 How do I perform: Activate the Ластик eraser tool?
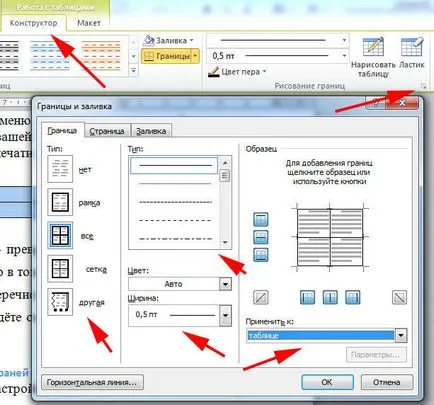pyautogui.click(x=412, y=47)
